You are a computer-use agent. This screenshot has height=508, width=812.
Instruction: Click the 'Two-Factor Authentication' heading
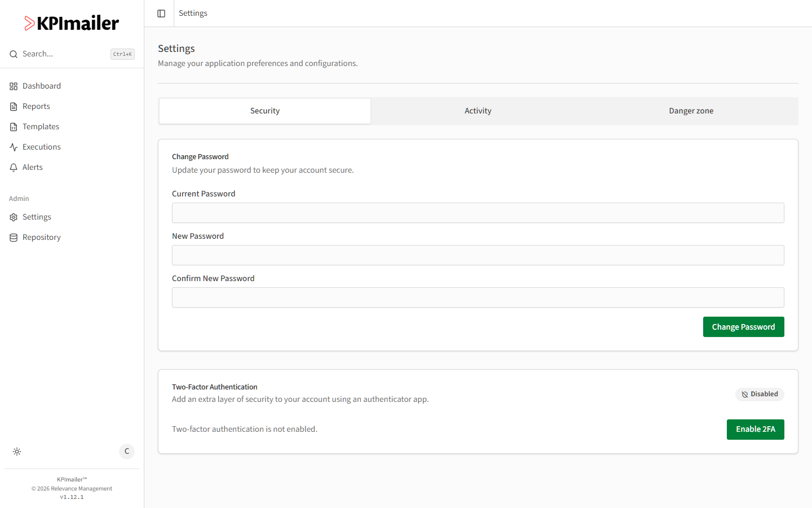click(215, 387)
